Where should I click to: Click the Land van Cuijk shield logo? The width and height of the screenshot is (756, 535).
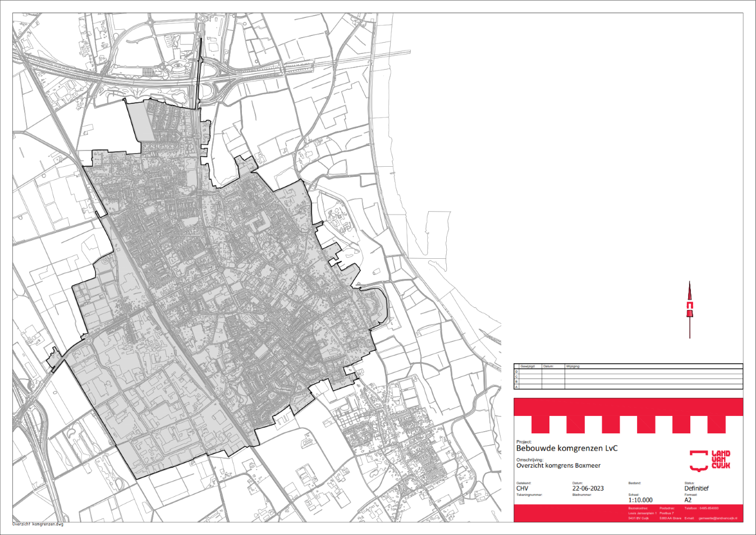coord(699,460)
